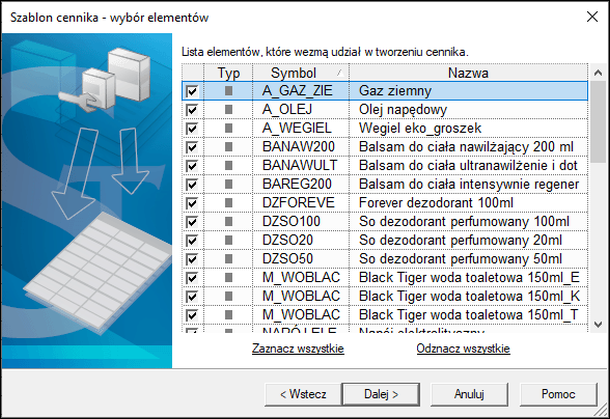The image size is (610, 419).
Task: Select the type icon for DZSO50
Action: (x=229, y=259)
